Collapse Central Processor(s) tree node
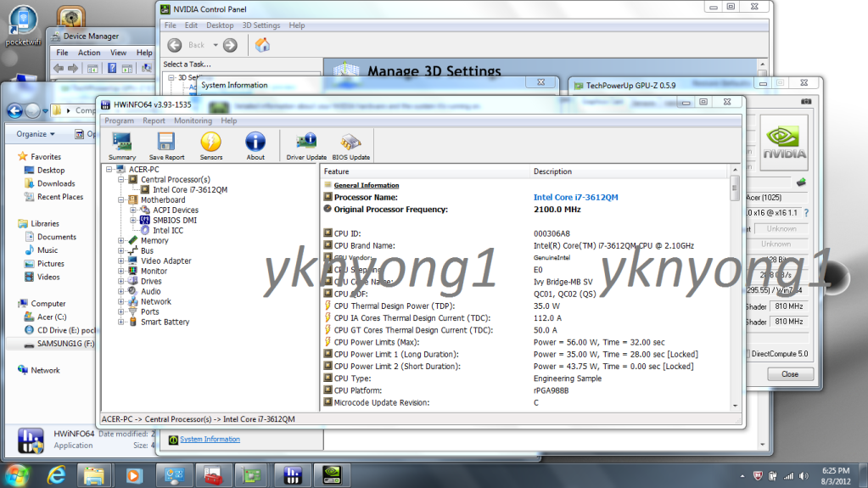The height and width of the screenshot is (488, 868). pyautogui.click(x=120, y=179)
